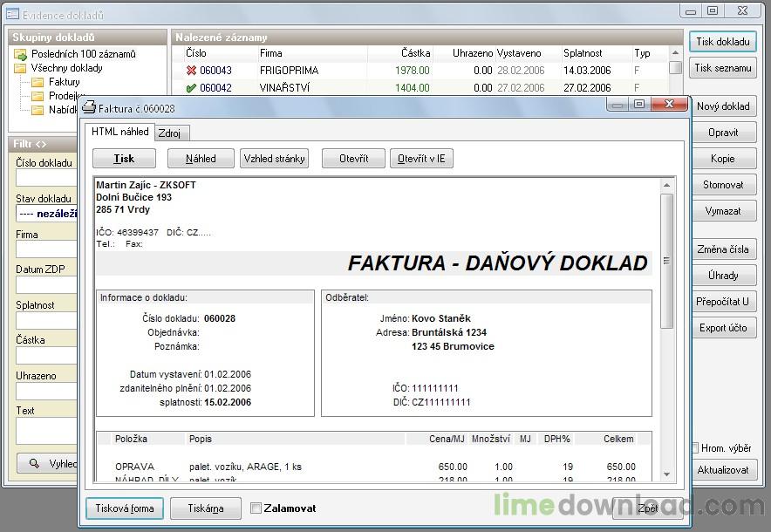This screenshot has width=771, height=532.
Task: Select Posledních 100 záznamů tree item
Action: (x=83, y=54)
